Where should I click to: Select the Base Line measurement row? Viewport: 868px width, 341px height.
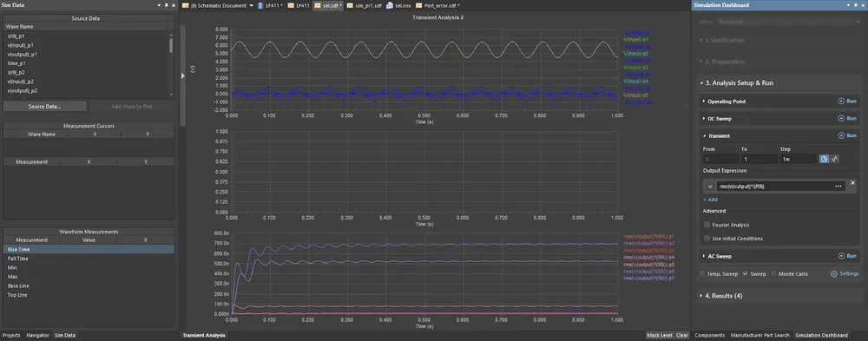89,285
